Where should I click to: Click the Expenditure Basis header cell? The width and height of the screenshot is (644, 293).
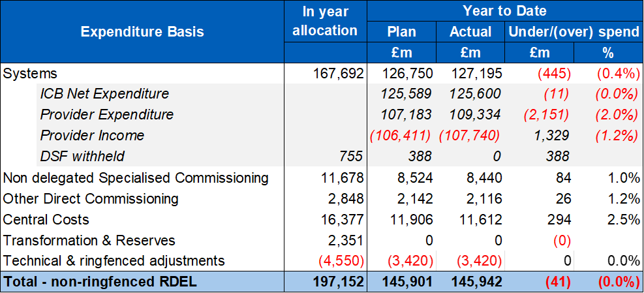pyautogui.click(x=142, y=31)
